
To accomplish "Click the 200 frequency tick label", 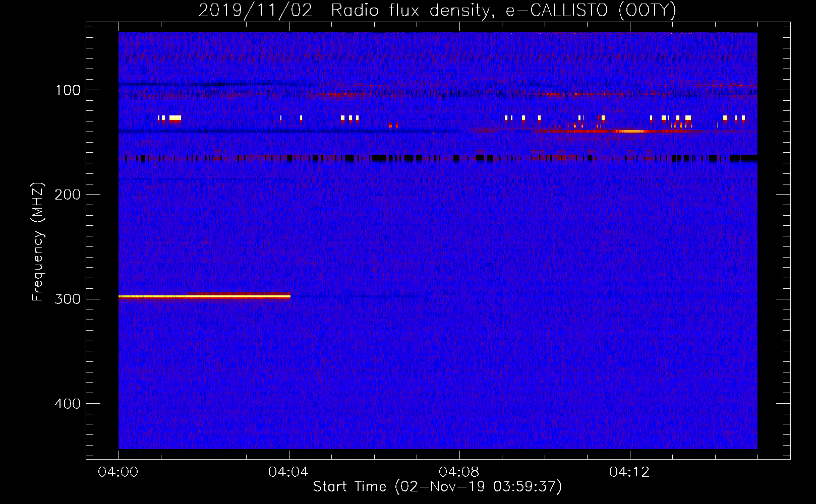I will point(68,195).
